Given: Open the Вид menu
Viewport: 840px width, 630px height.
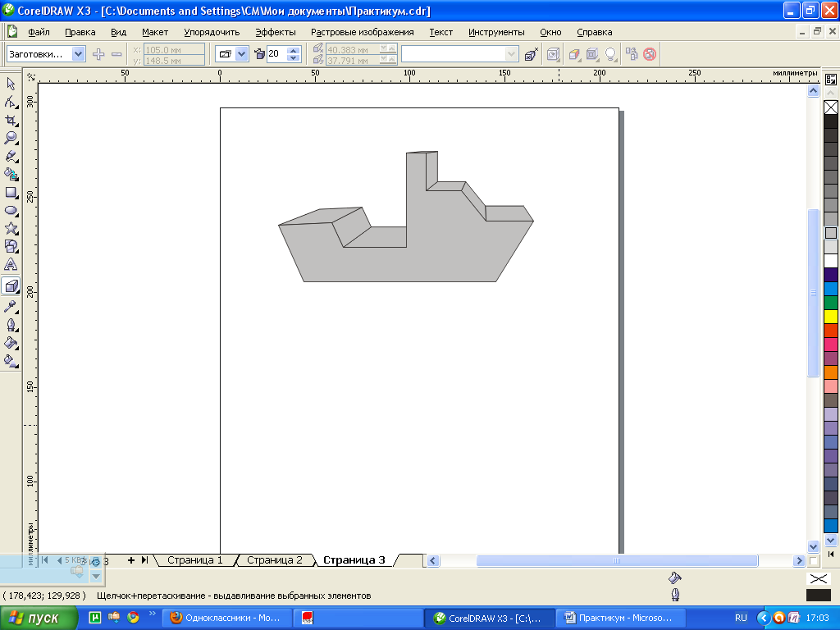Looking at the screenshot, I should click(118, 32).
